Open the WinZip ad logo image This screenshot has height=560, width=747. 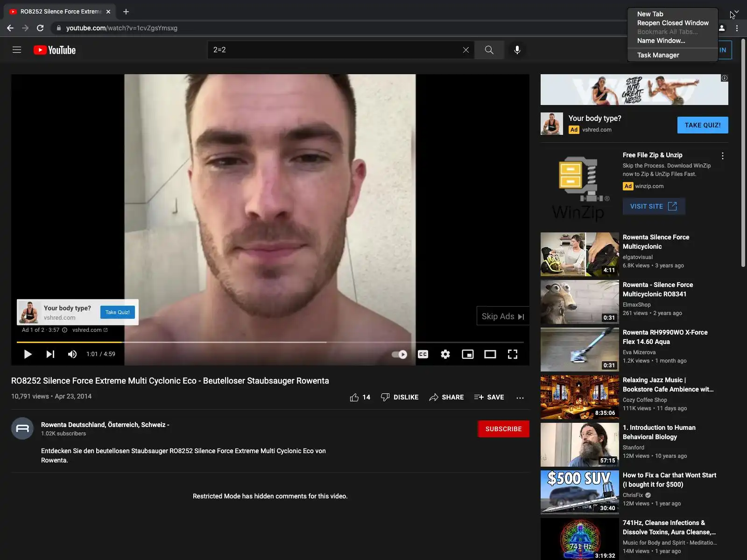[x=580, y=189]
